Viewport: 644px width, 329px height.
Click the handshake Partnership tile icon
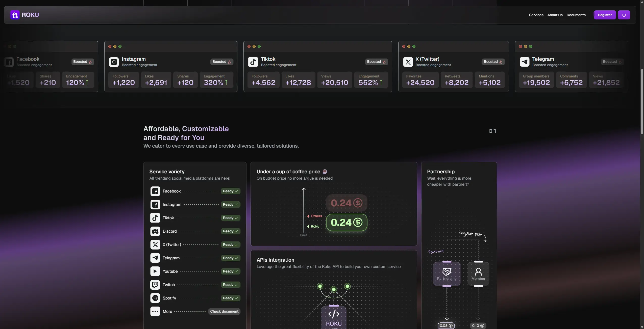tap(447, 271)
